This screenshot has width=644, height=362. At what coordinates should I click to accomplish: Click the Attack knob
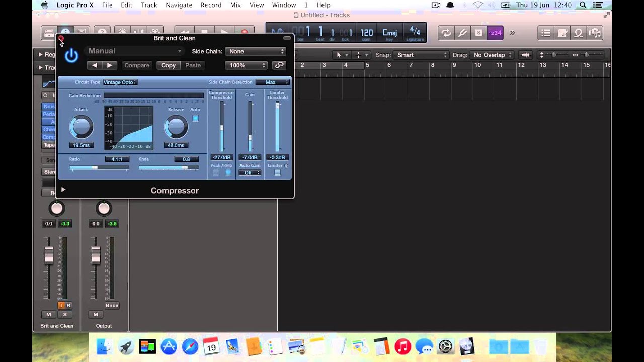tap(81, 127)
